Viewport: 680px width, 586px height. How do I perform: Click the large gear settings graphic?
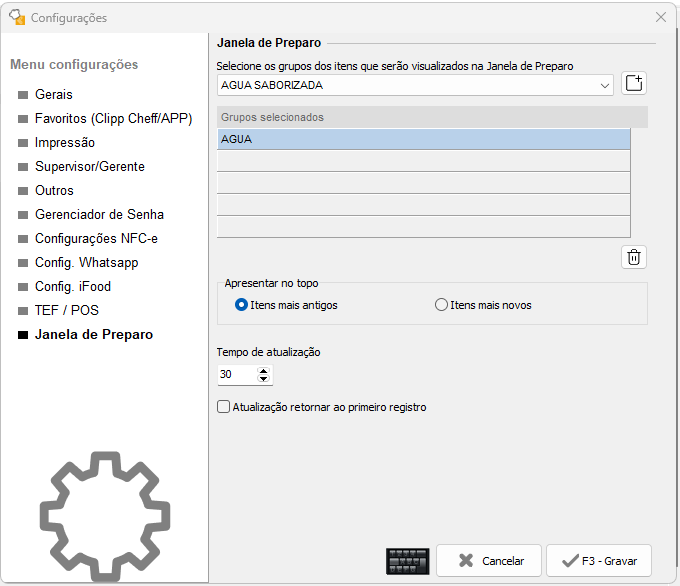click(x=105, y=515)
